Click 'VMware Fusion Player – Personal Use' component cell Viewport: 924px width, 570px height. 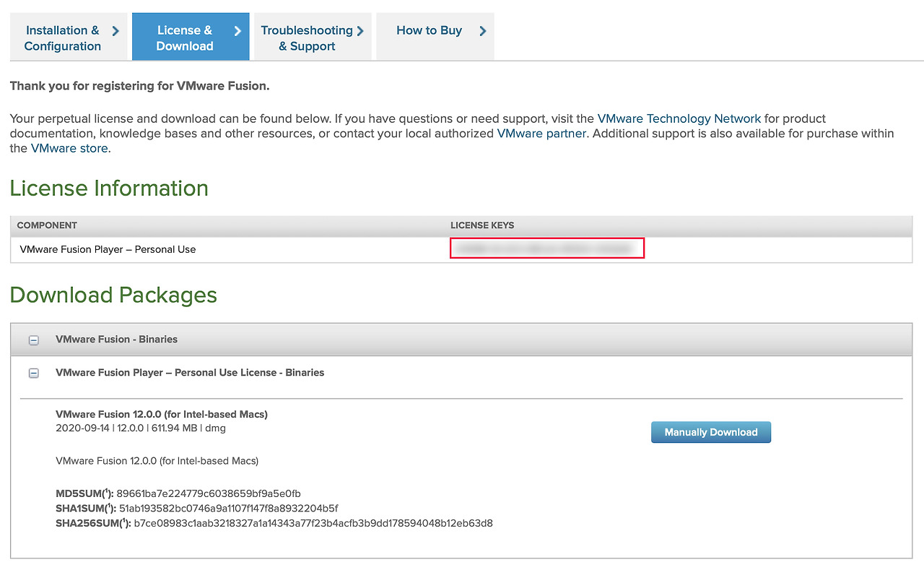(x=108, y=249)
